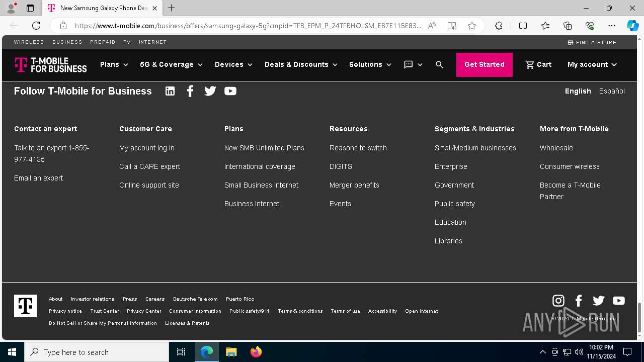Select the English language option
Viewport: 644px width, 362px height.
[x=578, y=91]
